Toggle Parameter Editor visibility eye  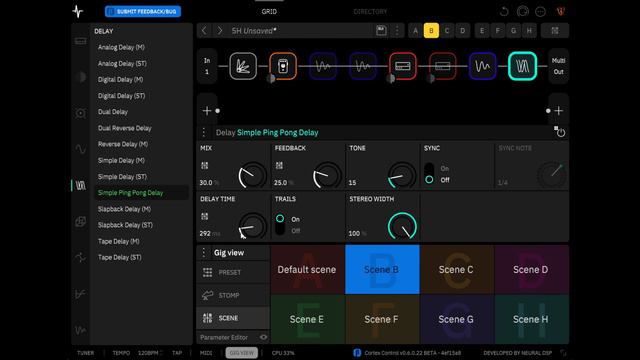click(x=264, y=337)
